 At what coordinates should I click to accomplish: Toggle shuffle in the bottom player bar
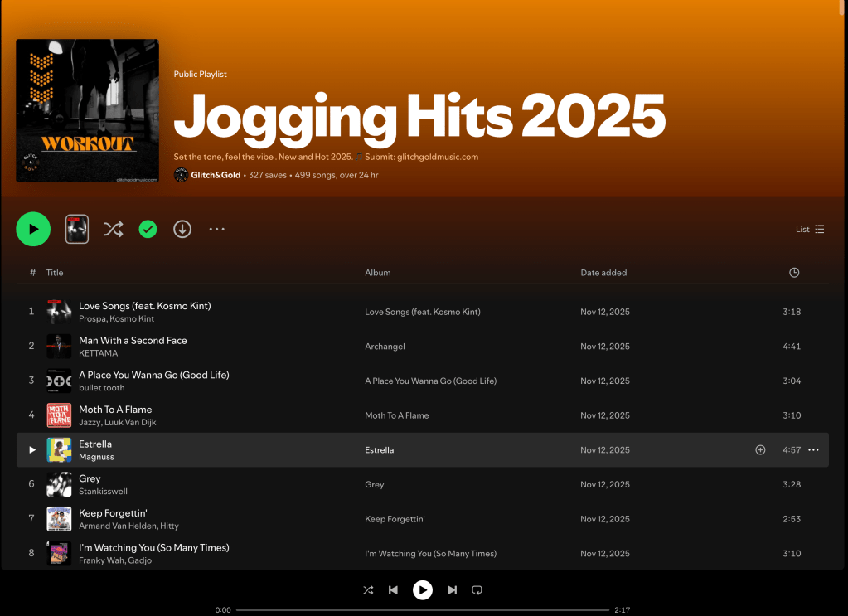tap(368, 590)
